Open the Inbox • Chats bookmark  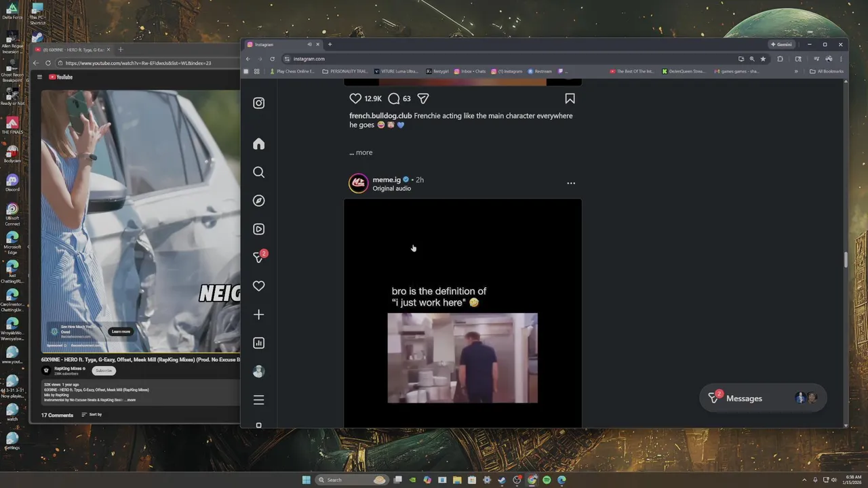pos(470,71)
